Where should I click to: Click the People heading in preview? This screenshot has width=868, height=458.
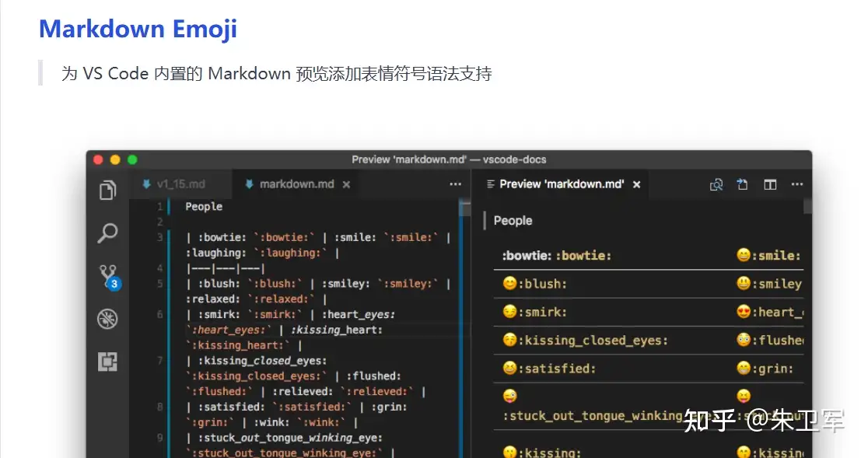pyautogui.click(x=513, y=221)
